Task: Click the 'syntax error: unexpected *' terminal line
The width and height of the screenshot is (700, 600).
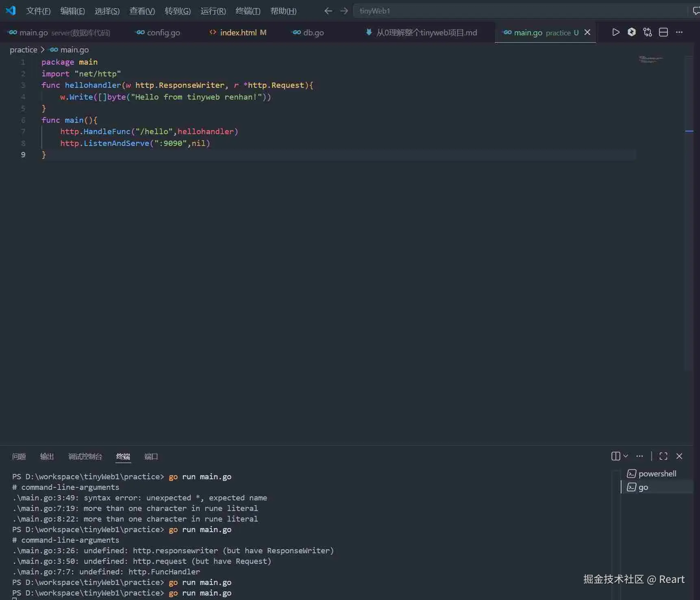Action: pyautogui.click(x=139, y=498)
